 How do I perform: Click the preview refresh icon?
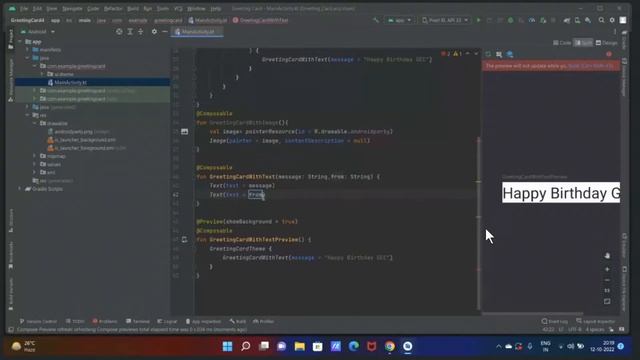(x=488, y=54)
